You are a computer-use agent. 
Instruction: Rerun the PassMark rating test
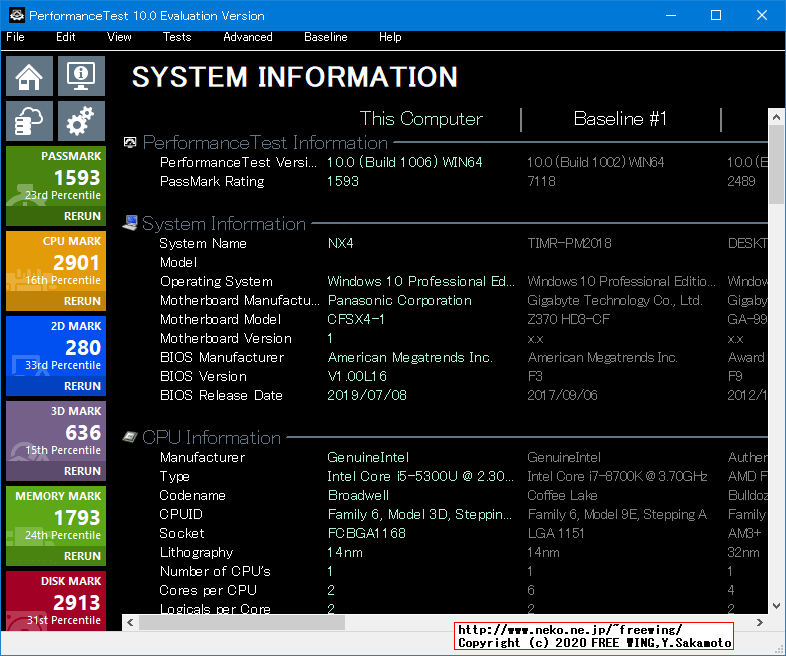click(x=82, y=216)
